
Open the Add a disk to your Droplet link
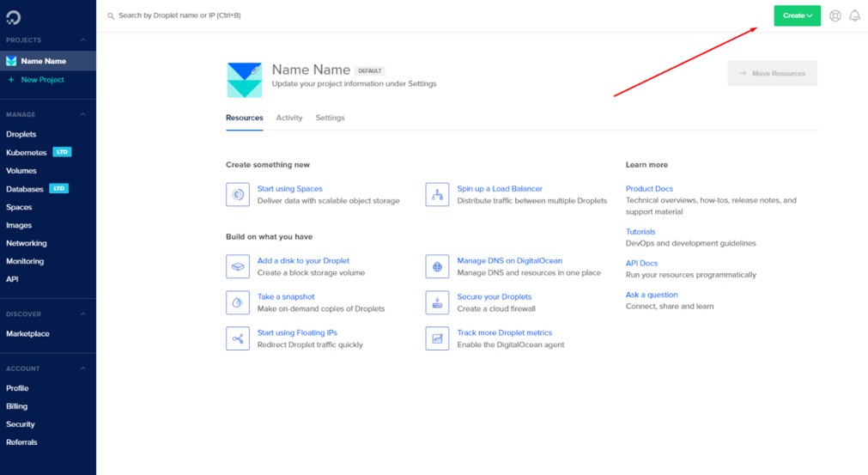[303, 261]
